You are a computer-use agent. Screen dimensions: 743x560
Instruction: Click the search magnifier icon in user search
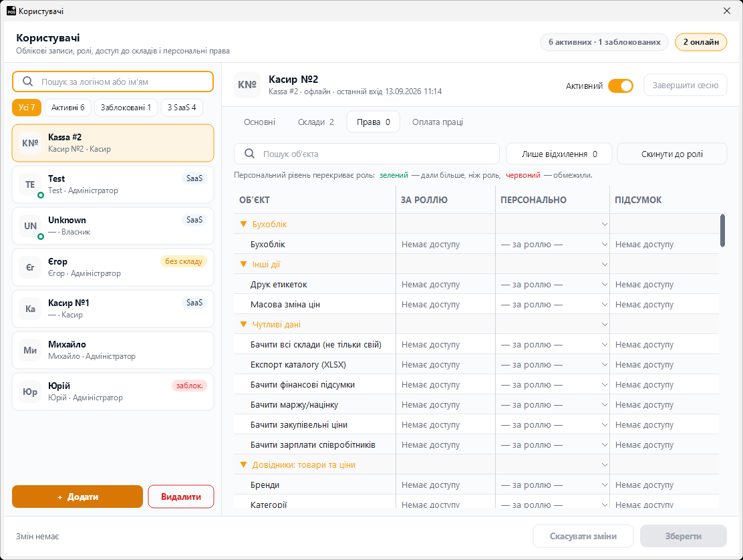coord(28,82)
